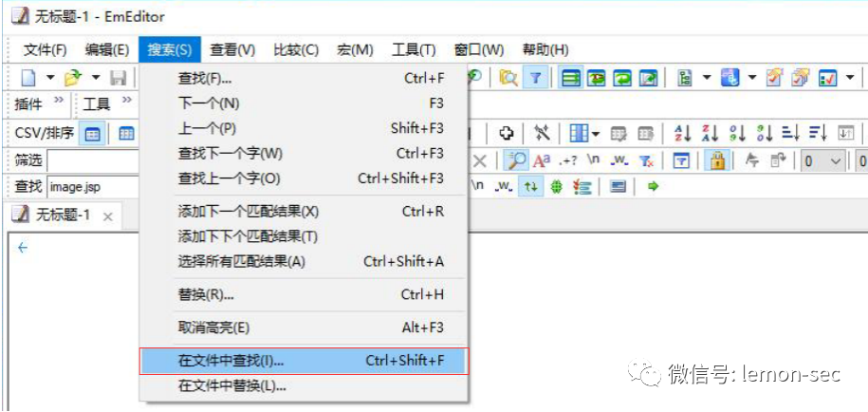Click the New file icon
Screen dimensions: 868x412
tap(28, 78)
